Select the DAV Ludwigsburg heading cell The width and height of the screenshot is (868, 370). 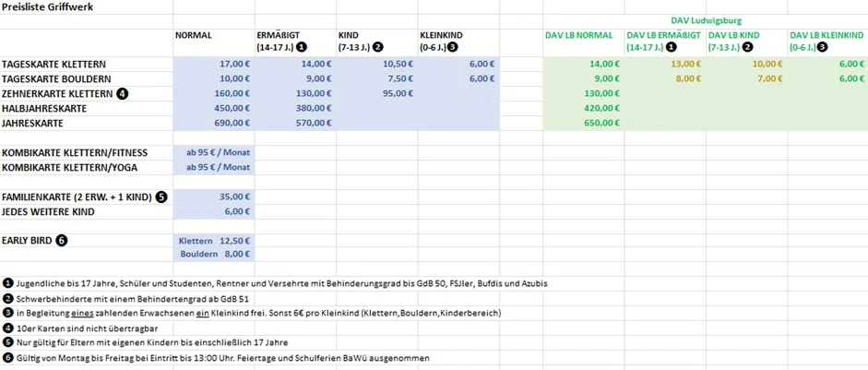click(706, 21)
